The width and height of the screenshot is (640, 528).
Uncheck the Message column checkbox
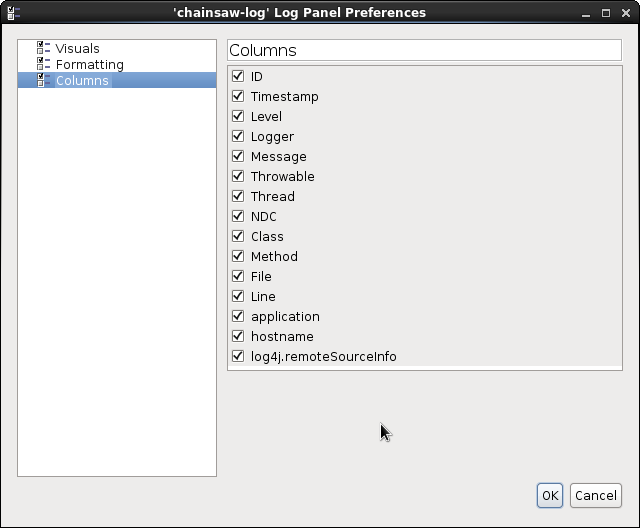[238, 156]
